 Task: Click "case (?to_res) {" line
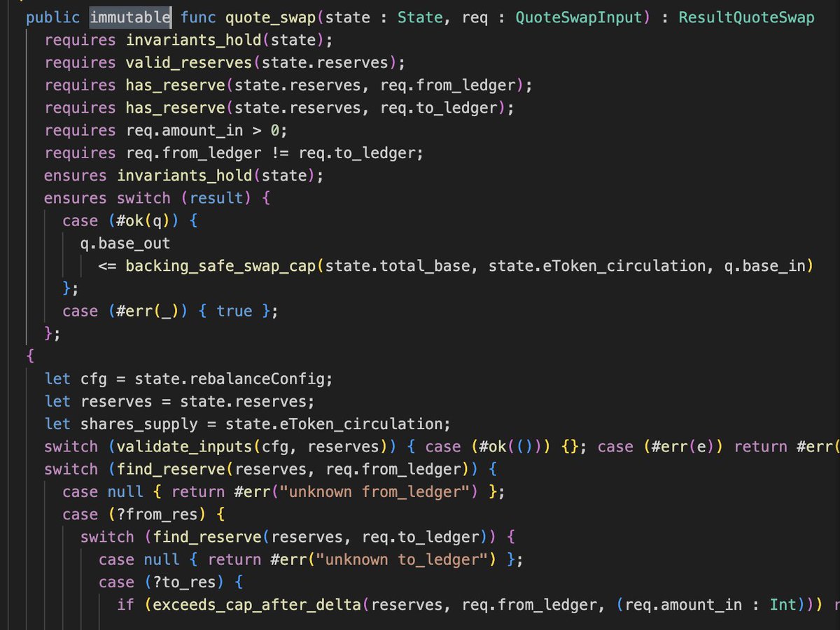click(170, 582)
